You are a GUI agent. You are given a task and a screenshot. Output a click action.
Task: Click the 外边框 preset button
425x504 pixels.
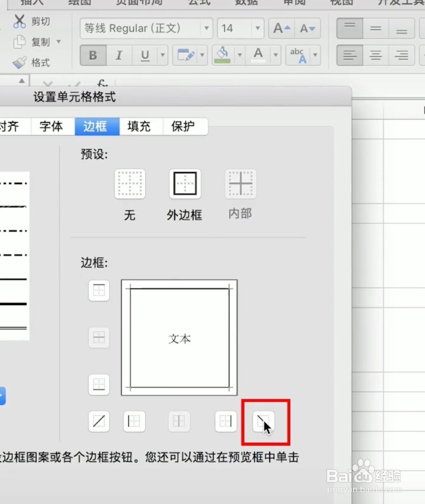pos(184,184)
